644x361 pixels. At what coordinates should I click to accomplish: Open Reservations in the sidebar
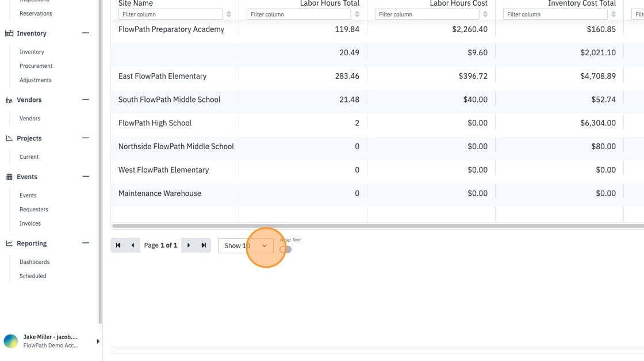tap(36, 14)
